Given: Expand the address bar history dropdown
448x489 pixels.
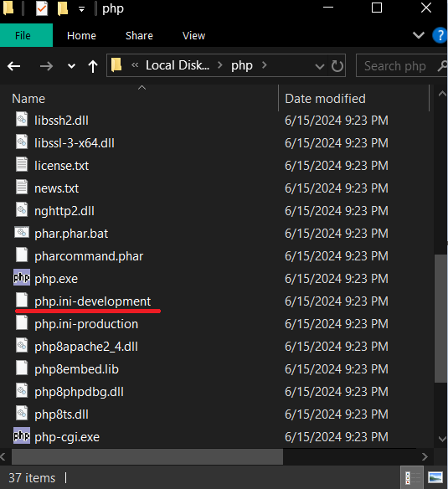Looking at the screenshot, I should click(320, 66).
